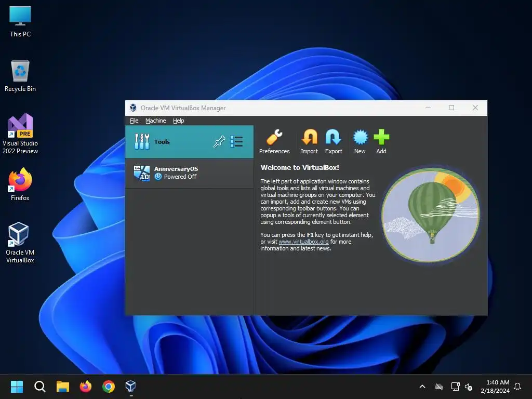Viewport: 532px width, 399px height.
Task: Open VirtualBox Preferences
Action: pos(274,141)
